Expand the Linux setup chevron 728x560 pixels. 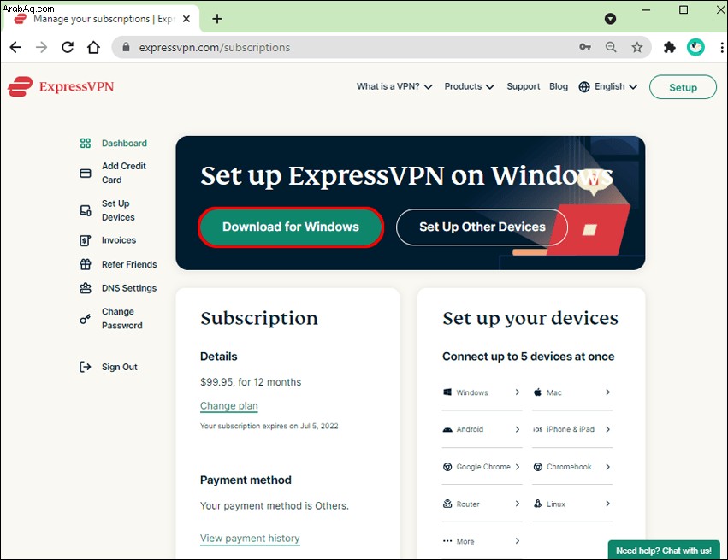pos(607,504)
